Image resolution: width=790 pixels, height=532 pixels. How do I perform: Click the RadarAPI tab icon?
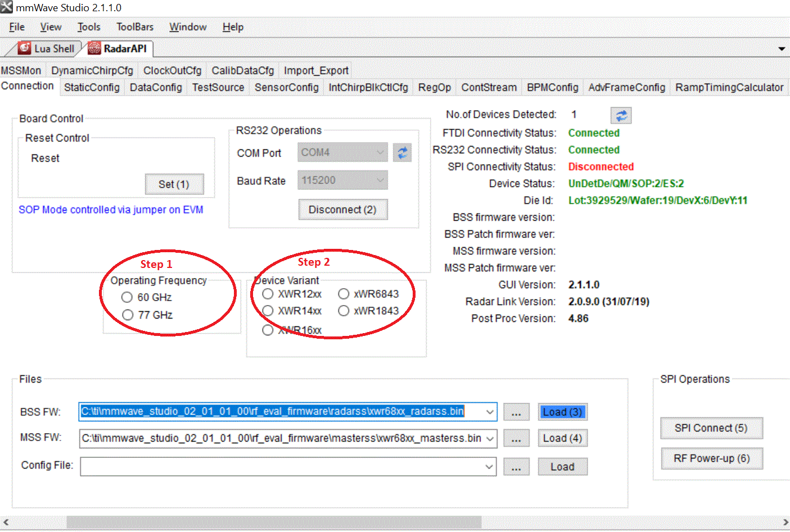click(x=94, y=48)
